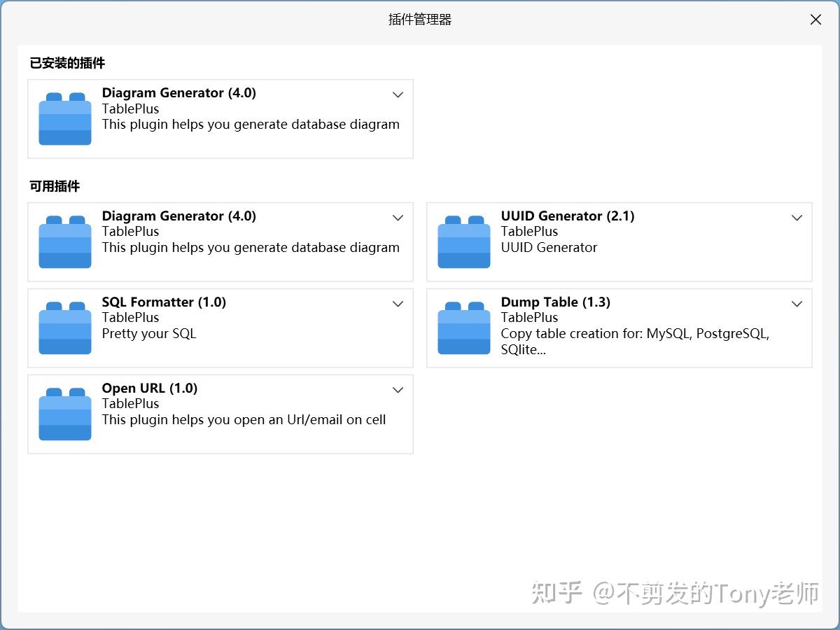Expand the SQL Formatter plugin options
840x630 pixels.
(x=398, y=304)
